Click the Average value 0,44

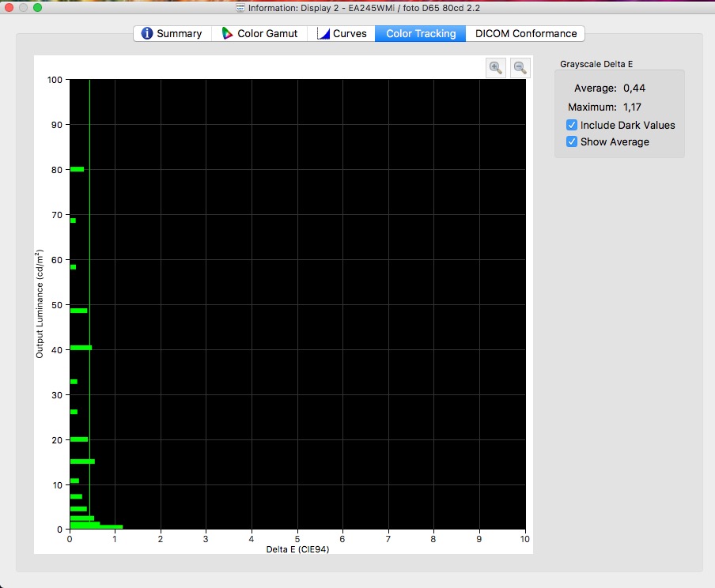coord(634,88)
